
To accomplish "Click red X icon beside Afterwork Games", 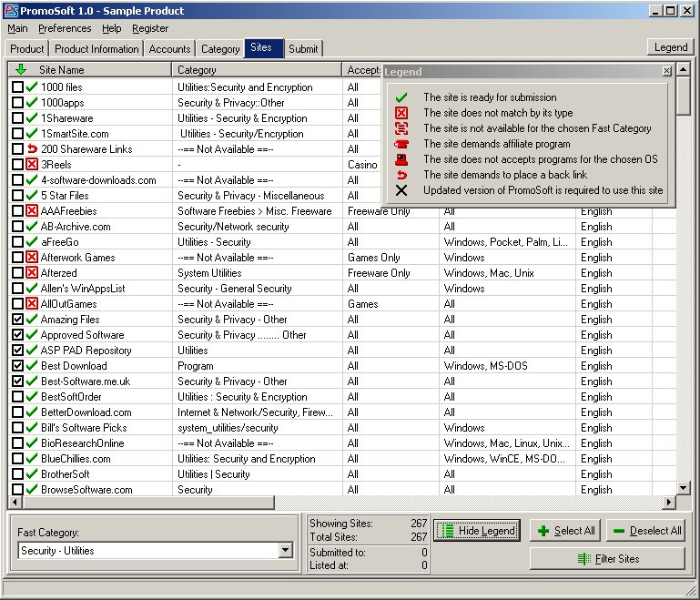I will [x=32, y=257].
